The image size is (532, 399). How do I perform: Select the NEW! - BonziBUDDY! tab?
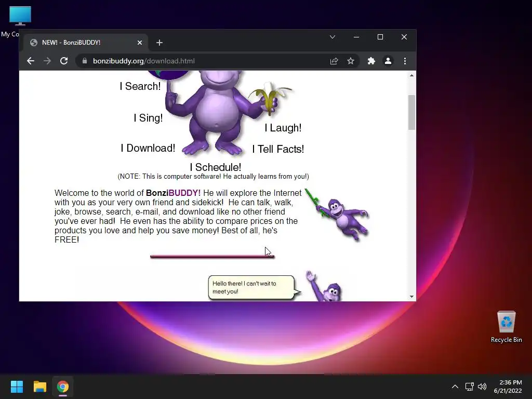pos(85,43)
